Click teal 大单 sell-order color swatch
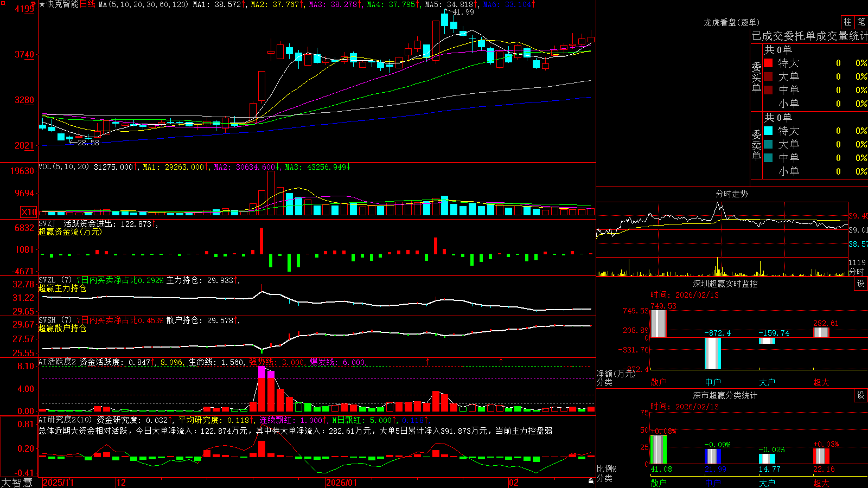Screen dimensions: 868x488 pos(768,144)
